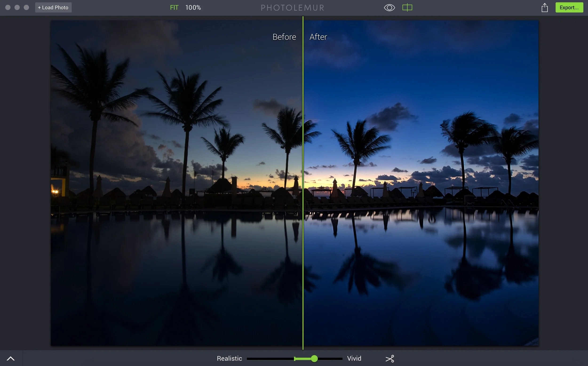Switch zoom to 100%
The width and height of the screenshot is (588, 366).
[x=193, y=8]
